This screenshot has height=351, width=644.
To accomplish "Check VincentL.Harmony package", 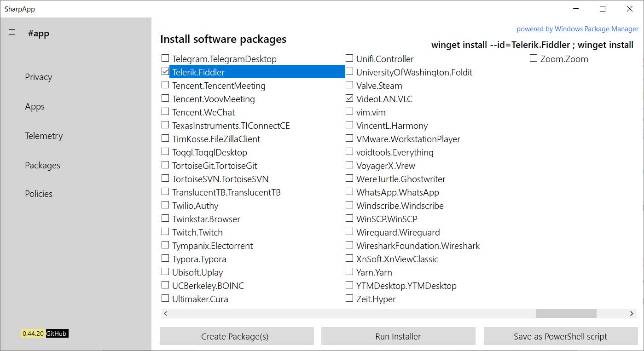I will pyautogui.click(x=349, y=125).
